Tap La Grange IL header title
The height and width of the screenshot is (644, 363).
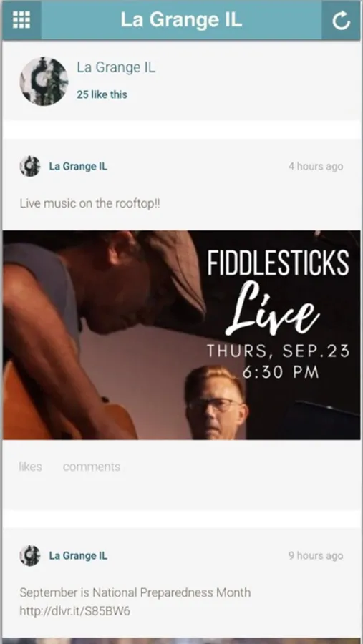coord(181,20)
